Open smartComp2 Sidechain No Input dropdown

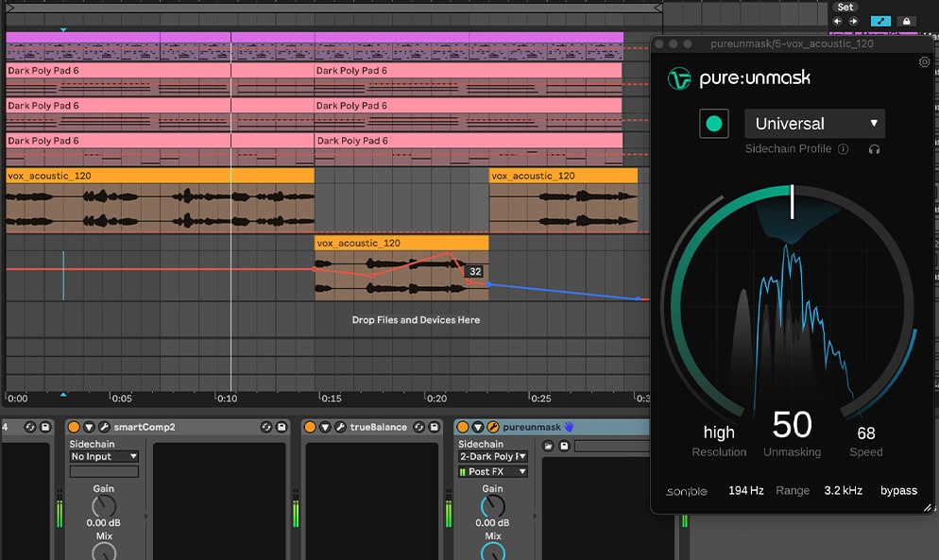[104, 456]
